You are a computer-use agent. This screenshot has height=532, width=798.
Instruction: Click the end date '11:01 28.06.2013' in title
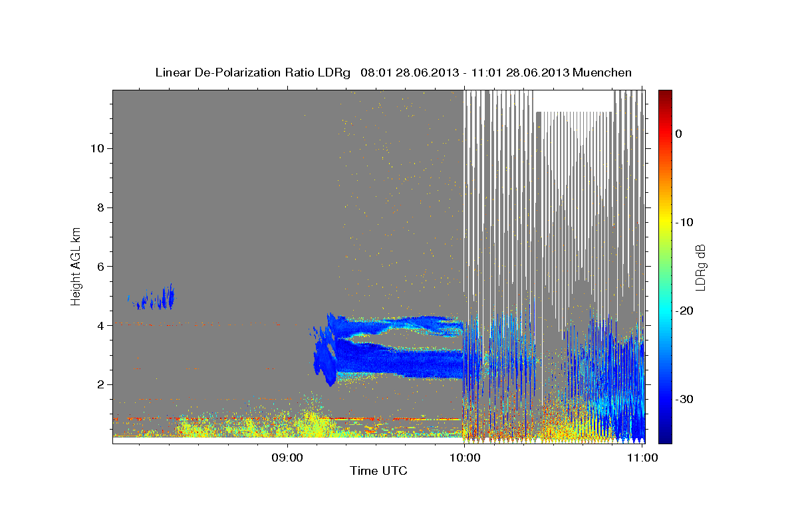(520, 72)
